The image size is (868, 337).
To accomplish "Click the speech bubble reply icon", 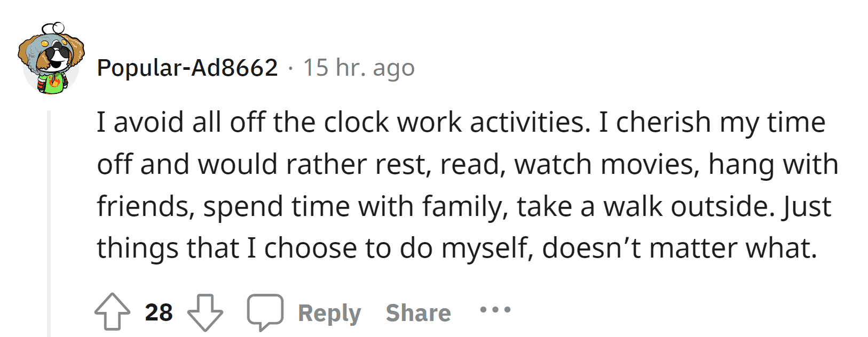I will [265, 312].
